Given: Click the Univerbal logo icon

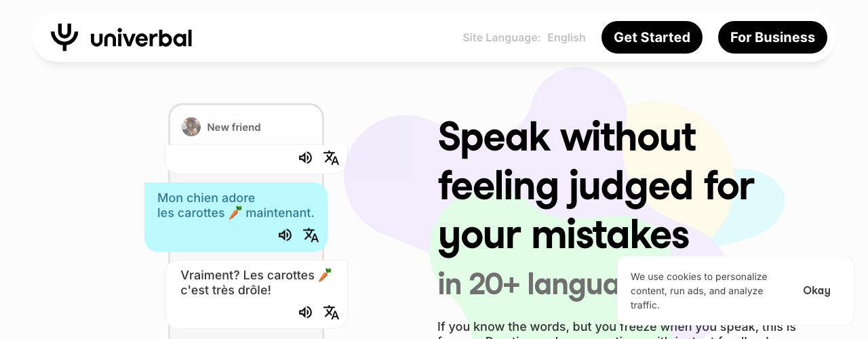Looking at the screenshot, I should pyautogui.click(x=64, y=37).
